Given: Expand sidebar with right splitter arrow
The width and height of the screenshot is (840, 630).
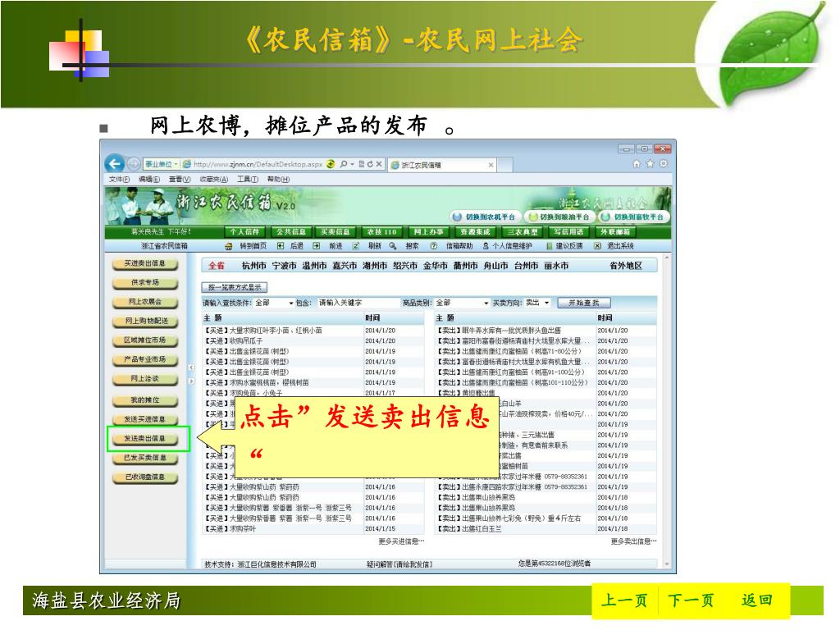Looking at the screenshot, I should tap(191, 381).
